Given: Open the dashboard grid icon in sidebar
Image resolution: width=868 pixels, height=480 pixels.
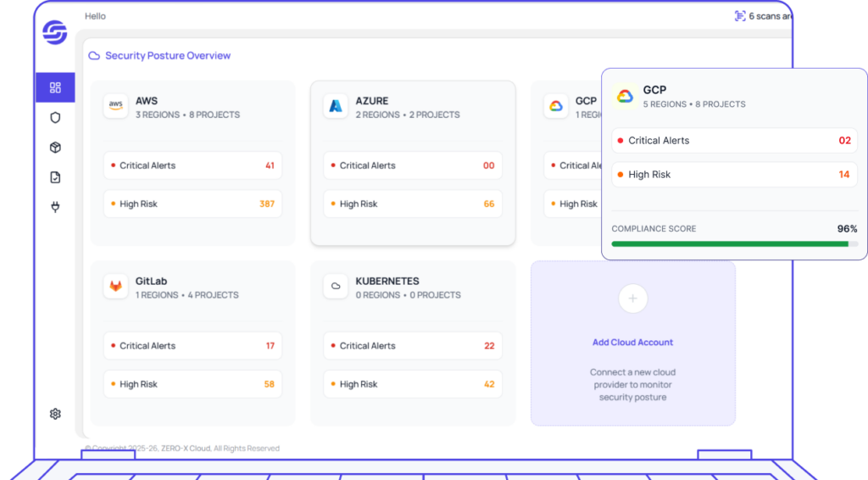Looking at the screenshot, I should (x=55, y=87).
